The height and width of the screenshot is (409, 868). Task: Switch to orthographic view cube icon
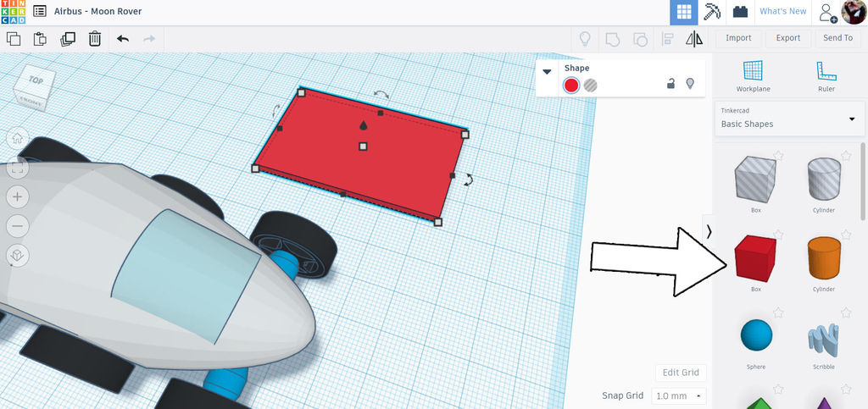(x=17, y=256)
